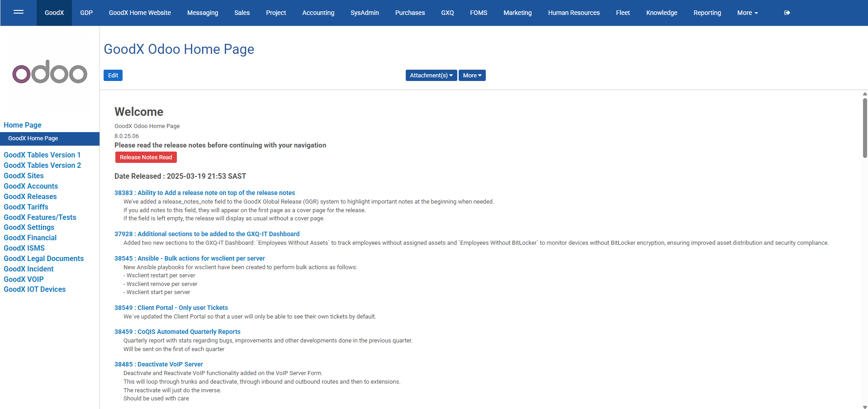Open GoodX Financial in sidebar
Image resolution: width=868 pixels, height=409 pixels.
[30, 238]
